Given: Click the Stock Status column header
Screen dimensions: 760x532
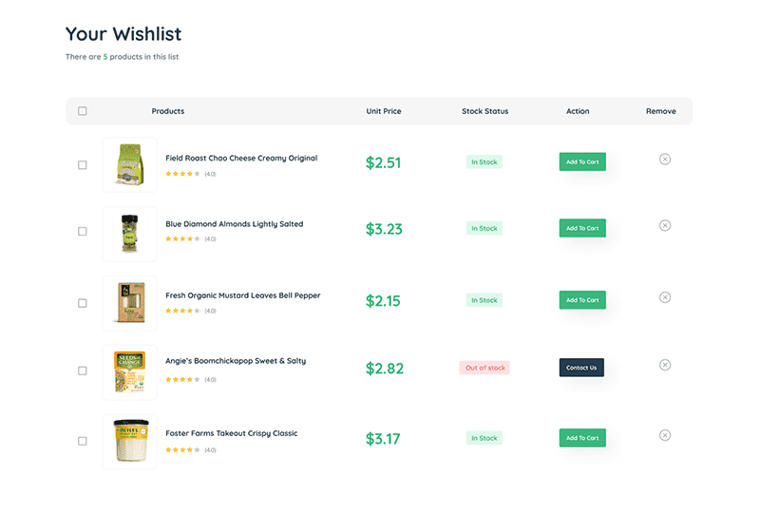Looking at the screenshot, I should [484, 111].
